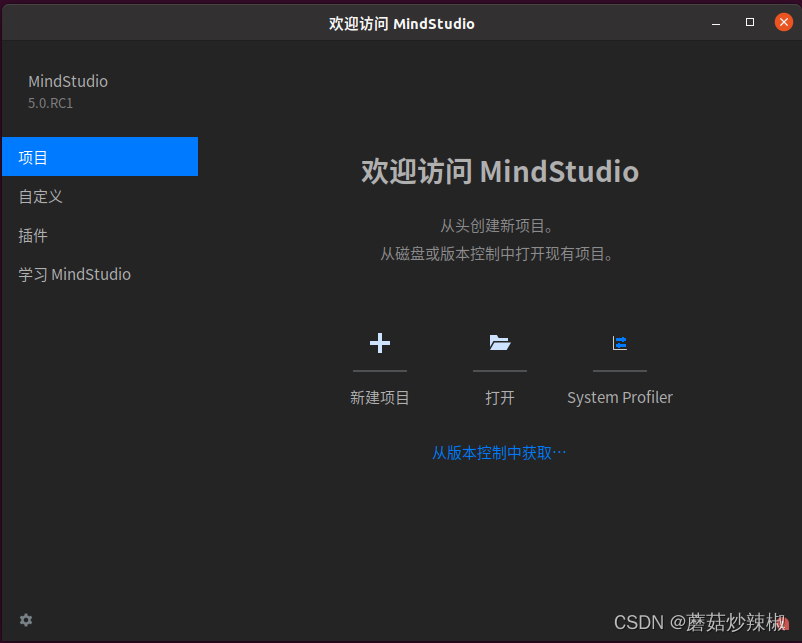
Task: Click the 从版本控制中获取 link
Action: [x=499, y=453]
